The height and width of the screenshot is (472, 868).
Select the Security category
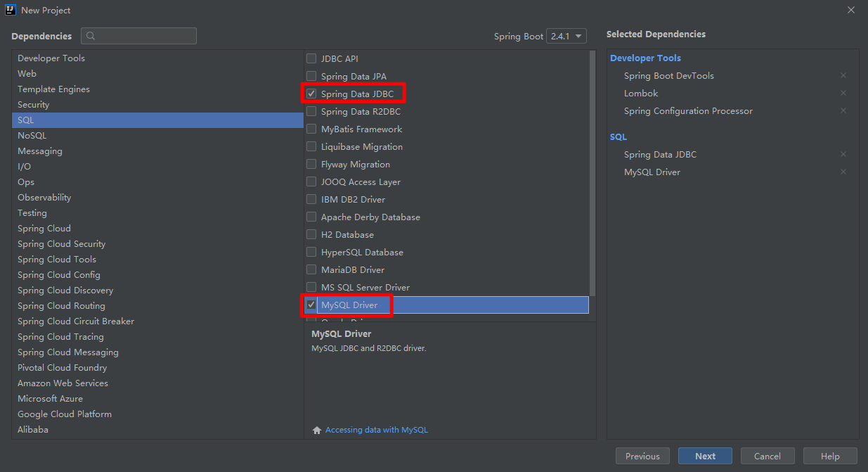coord(157,104)
